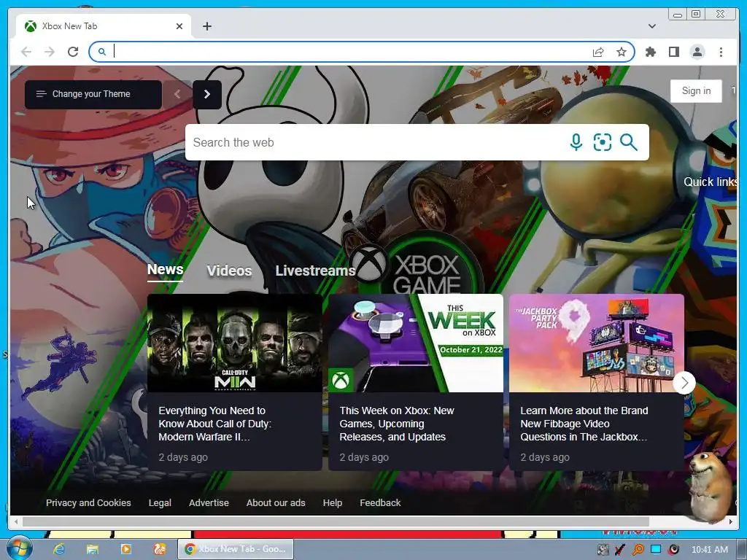Start voice search with microphone icon
The height and width of the screenshot is (560, 747).
tap(576, 142)
